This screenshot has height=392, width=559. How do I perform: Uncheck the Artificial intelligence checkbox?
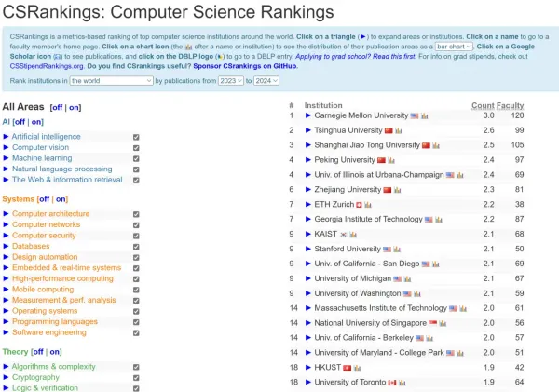(x=136, y=137)
